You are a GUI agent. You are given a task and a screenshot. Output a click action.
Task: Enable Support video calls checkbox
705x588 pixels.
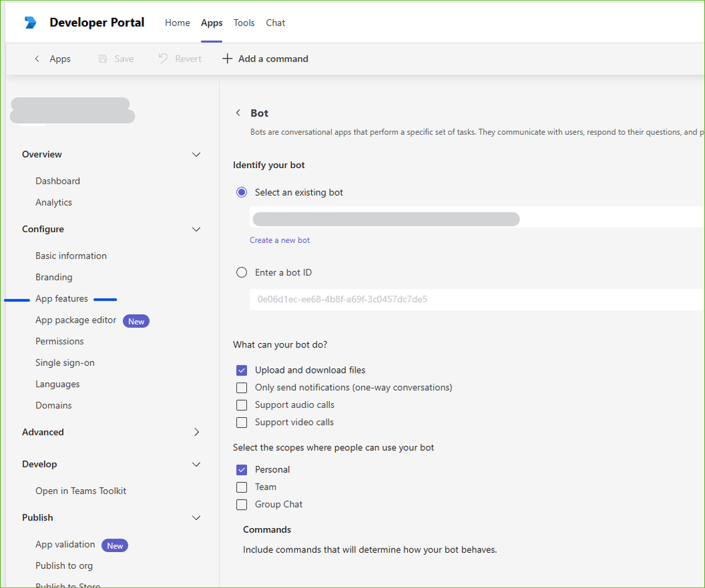241,422
